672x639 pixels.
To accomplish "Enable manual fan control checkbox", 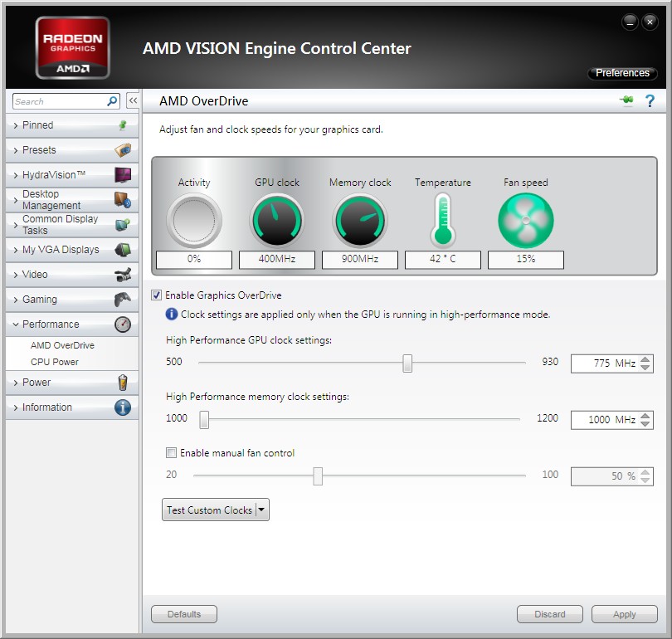I will 171,452.
